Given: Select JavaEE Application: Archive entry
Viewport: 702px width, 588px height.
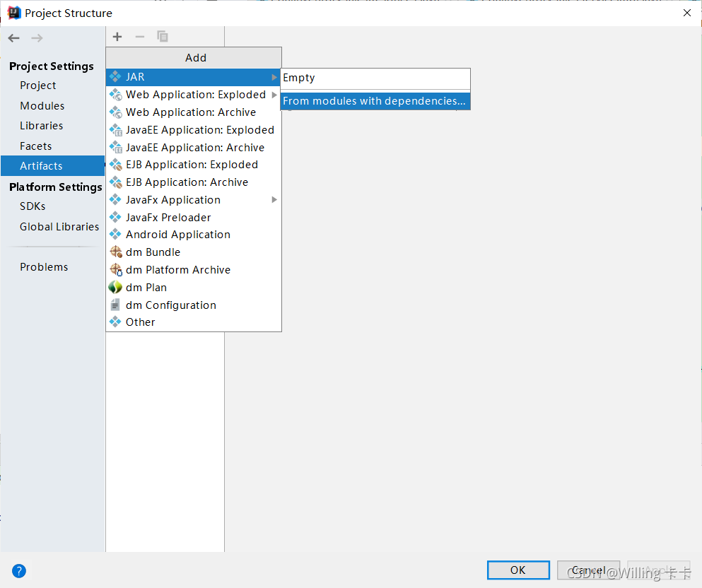Looking at the screenshot, I should [x=194, y=147].
